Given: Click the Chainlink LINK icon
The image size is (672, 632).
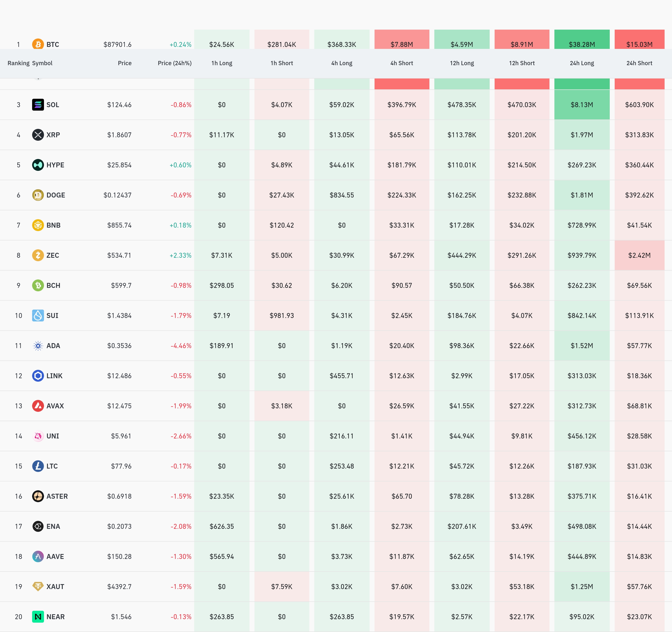Looking at the screenshot, I should click(x=38, y=375).
